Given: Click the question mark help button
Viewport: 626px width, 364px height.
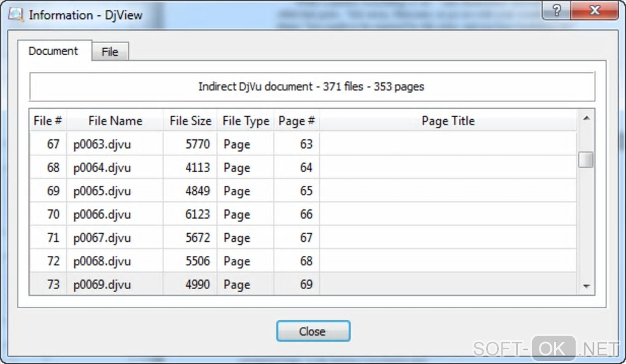Looking at the screenshot, I should [557, 10].
